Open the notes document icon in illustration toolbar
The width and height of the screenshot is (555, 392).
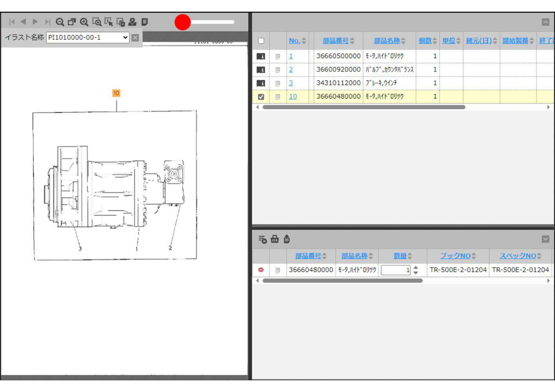click(x=145, y=22)
